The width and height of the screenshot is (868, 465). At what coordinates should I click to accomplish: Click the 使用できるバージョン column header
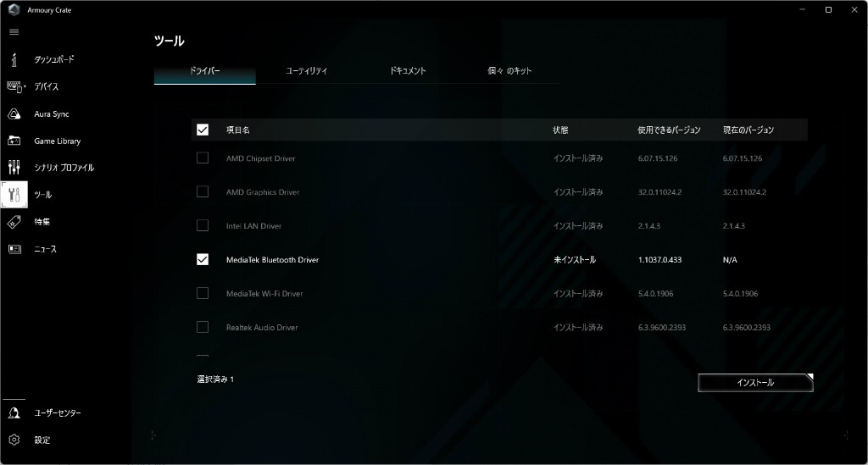pyautogui.click(x=669, y=130)
